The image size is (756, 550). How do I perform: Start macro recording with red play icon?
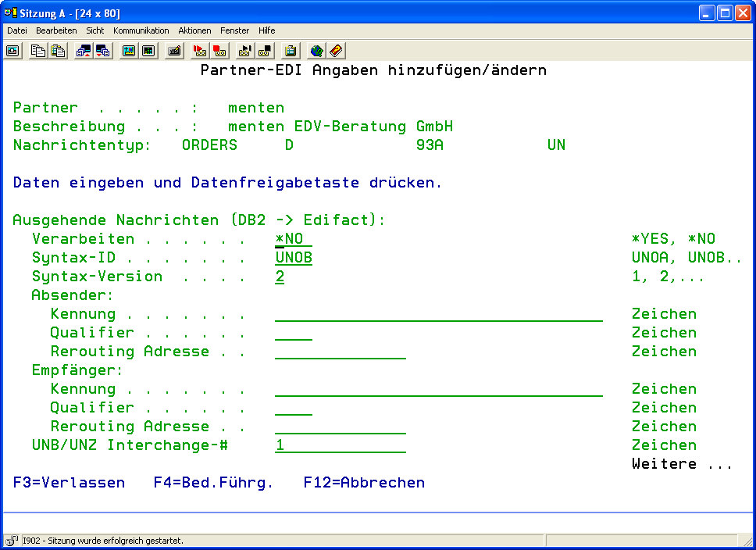(200, 51)
